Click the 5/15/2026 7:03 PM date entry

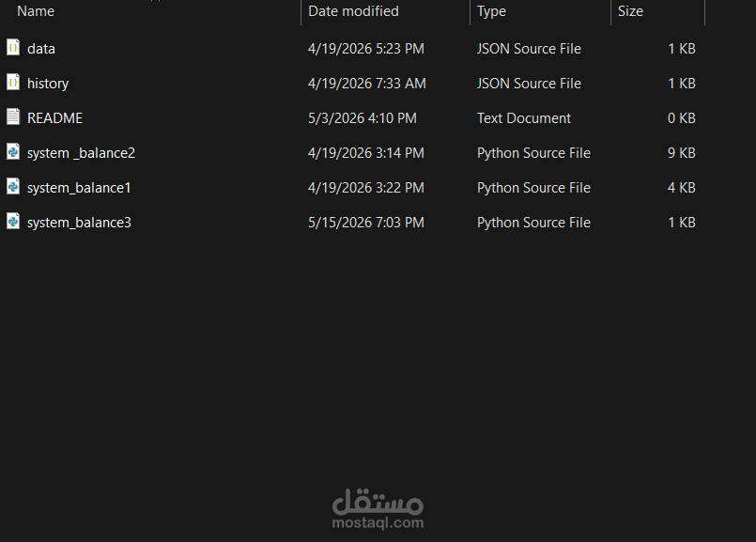(366, 223)
